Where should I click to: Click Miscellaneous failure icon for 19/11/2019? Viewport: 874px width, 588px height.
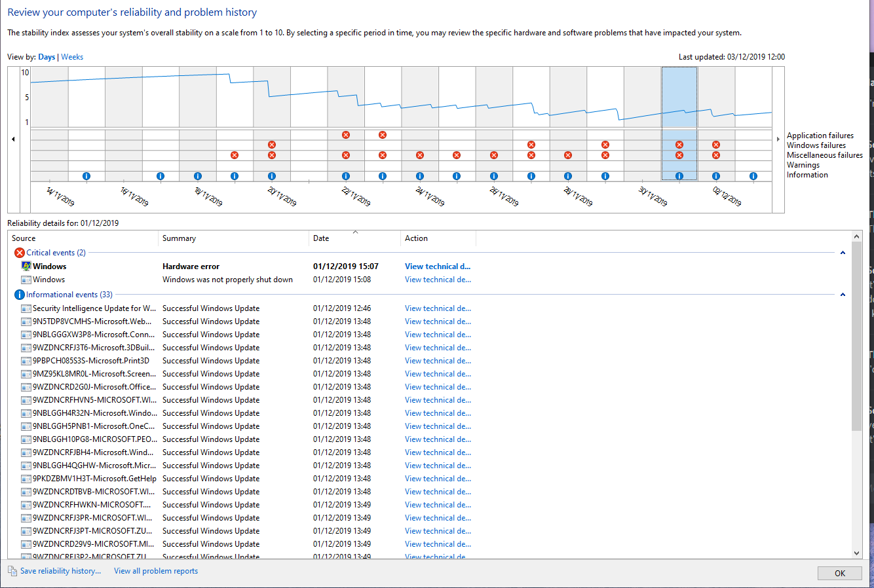[235, 155]
